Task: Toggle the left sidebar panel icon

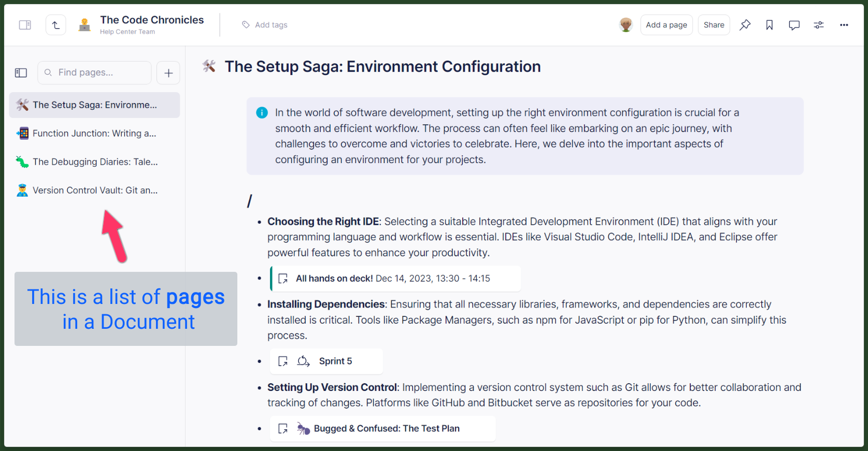Action: point(25,25)
